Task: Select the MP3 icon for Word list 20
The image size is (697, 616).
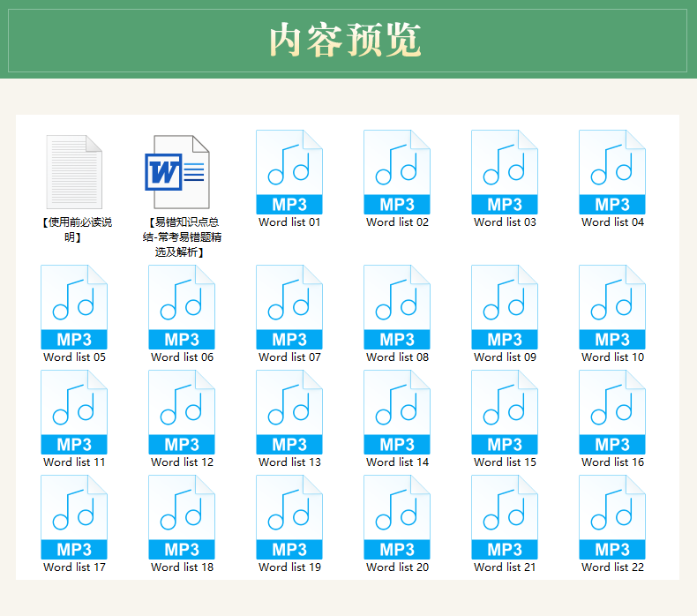Action: pyautogui.click(x=397, y=517)
